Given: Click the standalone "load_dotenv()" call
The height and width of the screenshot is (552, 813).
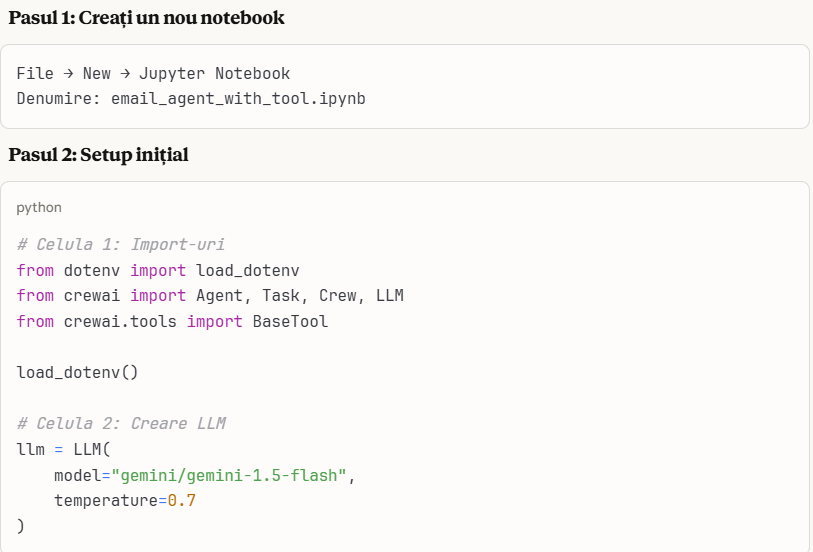Looking at the screenshot, I should (x=77, y=372).
